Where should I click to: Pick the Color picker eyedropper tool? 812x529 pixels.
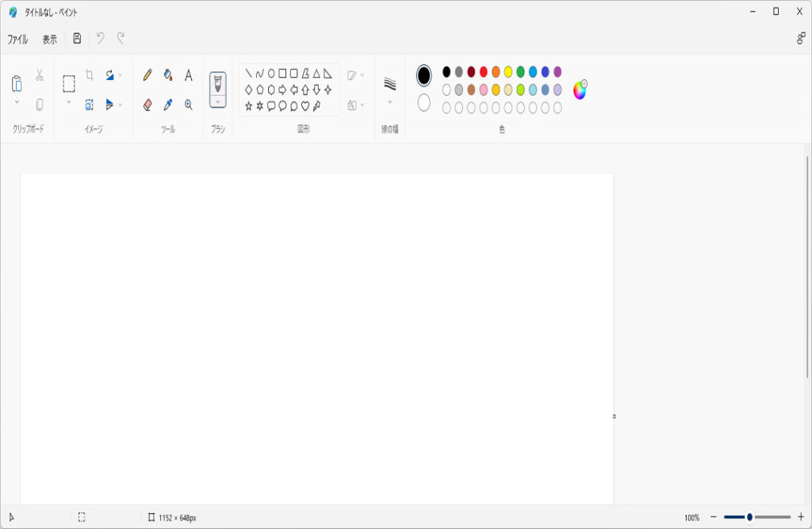pos(168,105)
